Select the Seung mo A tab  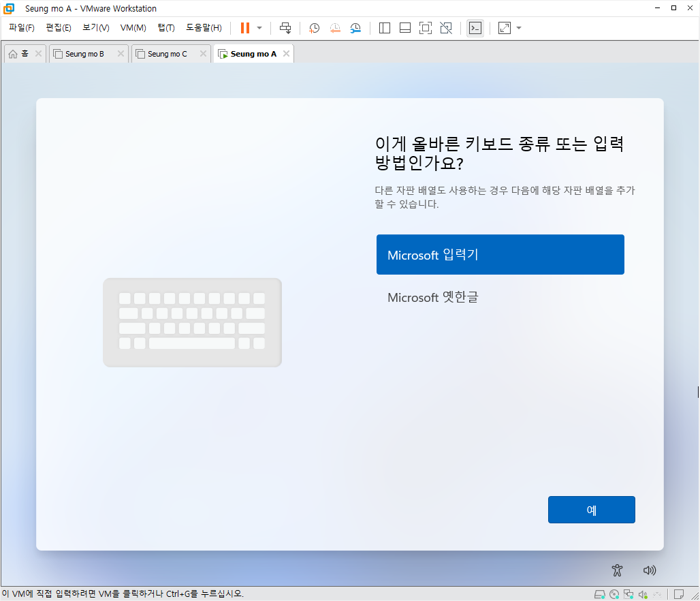253,54
